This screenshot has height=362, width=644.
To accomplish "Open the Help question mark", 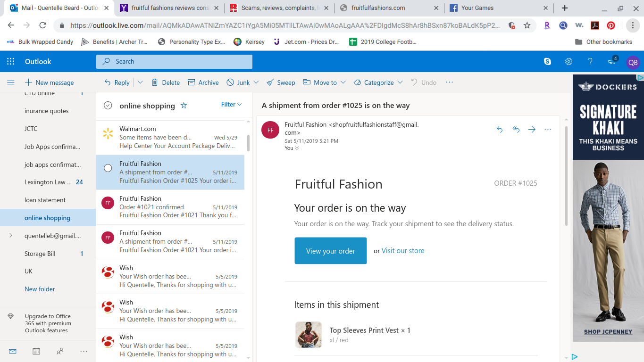I will point(590,61).
